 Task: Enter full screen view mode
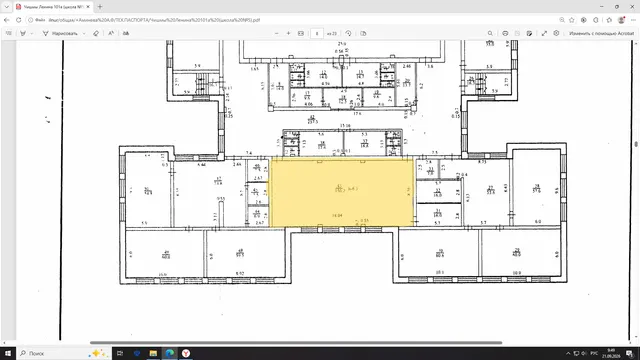point(544,33)
